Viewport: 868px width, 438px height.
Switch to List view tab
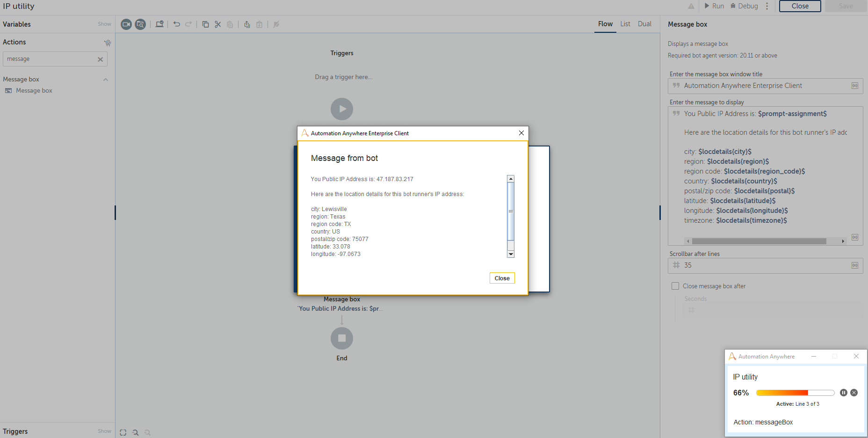[625, 24]
